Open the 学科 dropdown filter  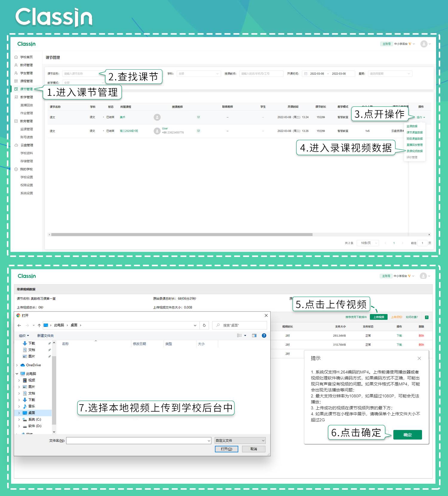199,74
